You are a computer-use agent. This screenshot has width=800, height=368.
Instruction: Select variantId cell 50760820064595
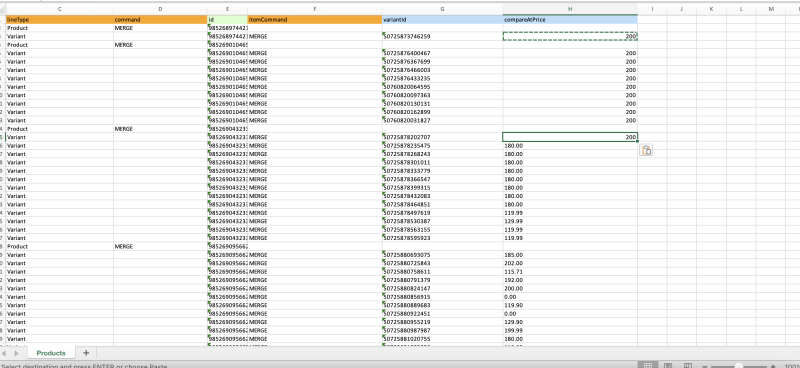coord(442,87)
